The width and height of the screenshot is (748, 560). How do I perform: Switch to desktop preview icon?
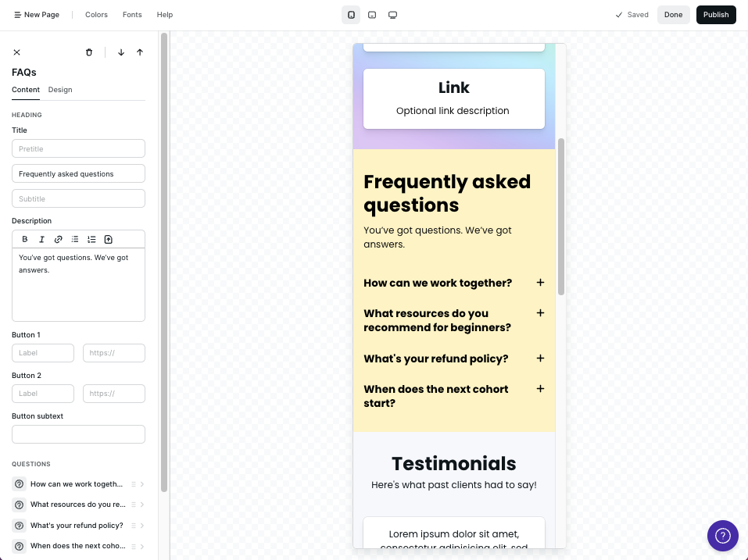(x=392, y=15)
